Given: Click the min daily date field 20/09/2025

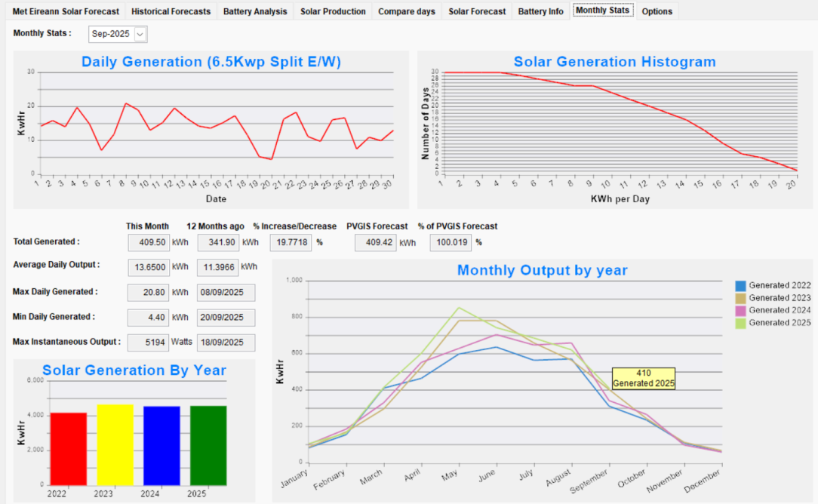Looking at the screenshot, I should tap(226, 317).
